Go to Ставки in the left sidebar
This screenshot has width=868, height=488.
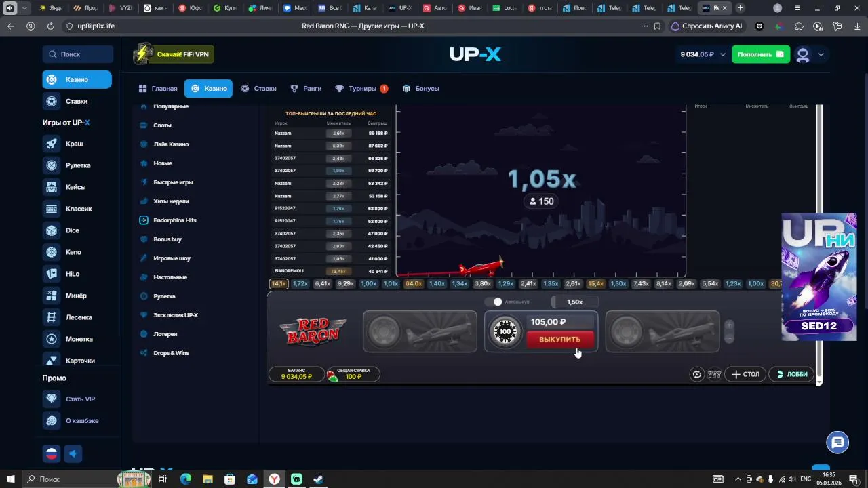[77, 101]
